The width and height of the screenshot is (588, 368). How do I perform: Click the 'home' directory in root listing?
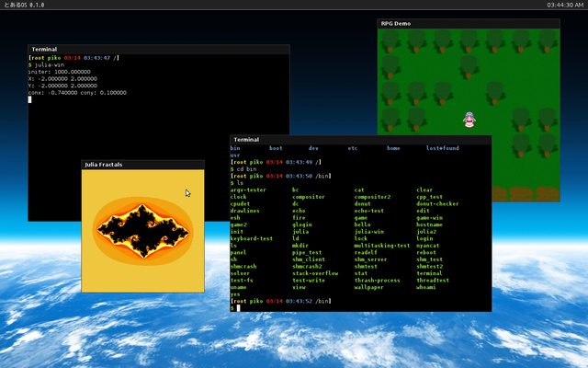[393, 148]
